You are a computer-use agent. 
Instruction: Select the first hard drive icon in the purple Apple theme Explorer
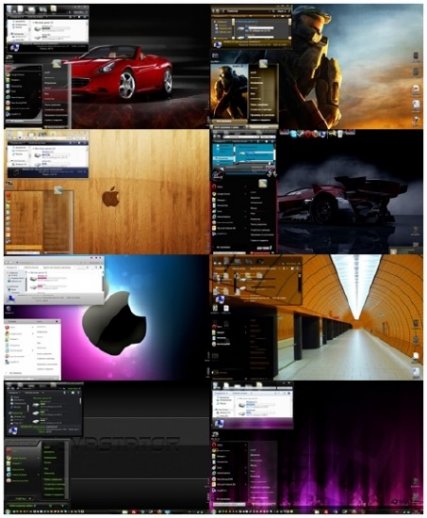pos(33,278)
